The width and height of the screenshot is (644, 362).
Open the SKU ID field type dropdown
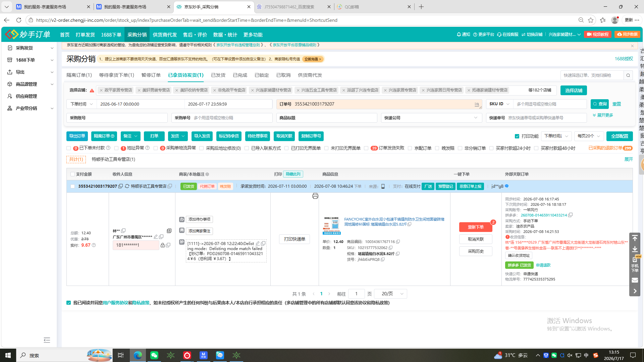499,104
